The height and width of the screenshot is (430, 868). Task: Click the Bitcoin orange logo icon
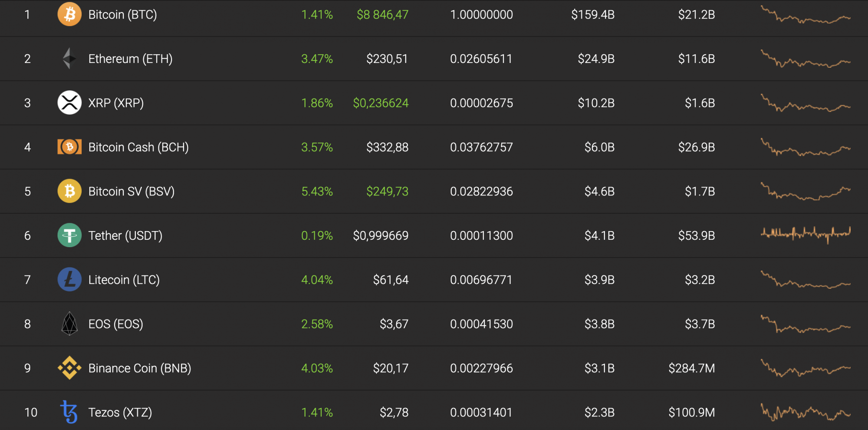[x=69, y=14]
